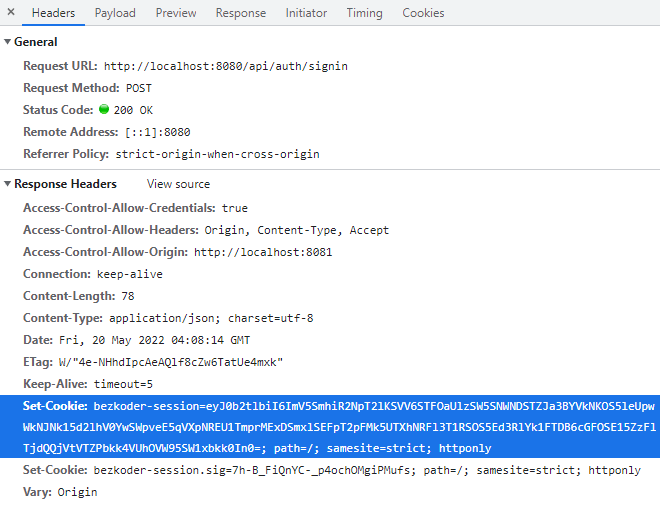This screenshot has height=510, width=660.
Task: Select the Access-Control-Allow-Origin header value
Action: [x=263, y=252]
